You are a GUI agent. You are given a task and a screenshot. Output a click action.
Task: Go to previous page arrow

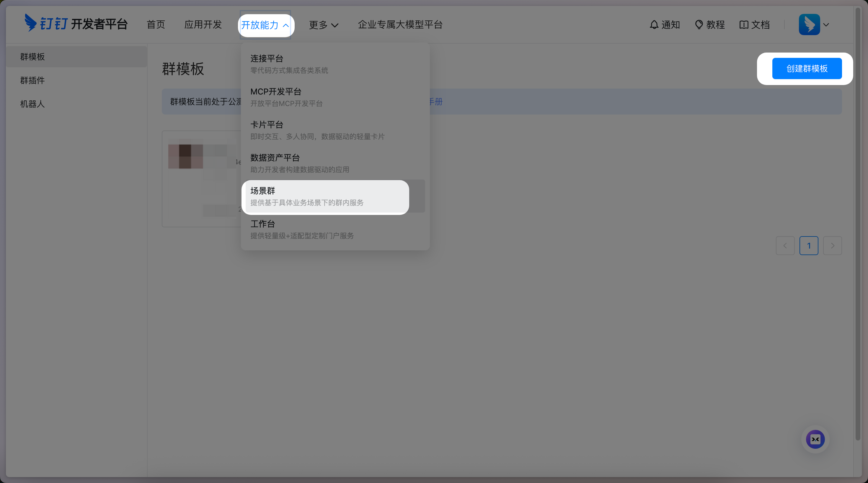point(785,246)
